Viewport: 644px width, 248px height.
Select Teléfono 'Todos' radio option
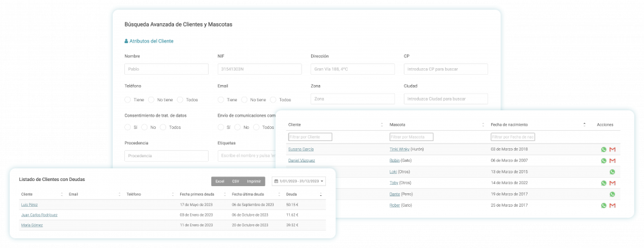(180, 99)
